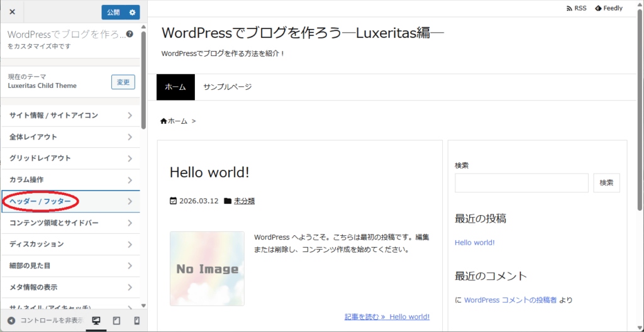Open コンテンツ領域とサイドバー section

(70, 223)
